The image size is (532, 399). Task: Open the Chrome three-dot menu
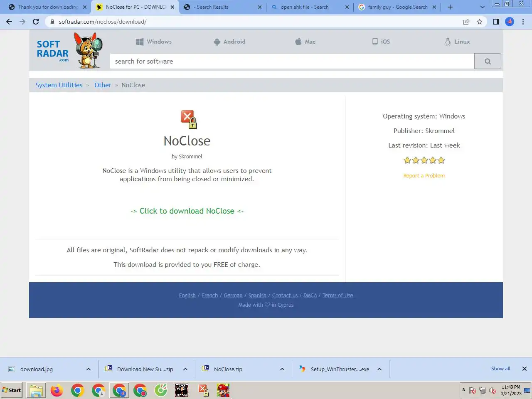point(523,22)
